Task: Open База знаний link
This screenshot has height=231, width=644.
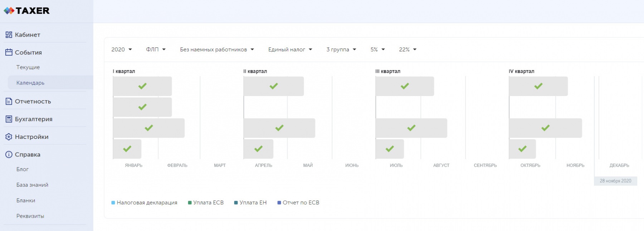Action: 32,185
